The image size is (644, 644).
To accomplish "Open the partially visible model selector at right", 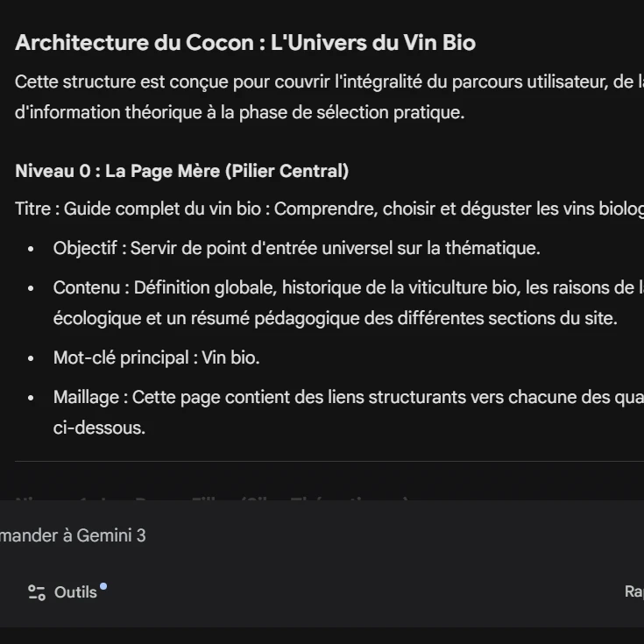I will coord(633,592).
